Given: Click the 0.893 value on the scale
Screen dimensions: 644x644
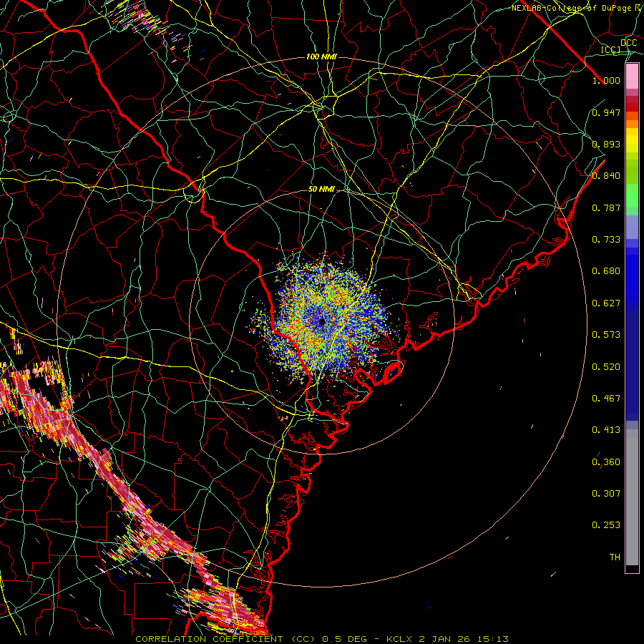Looking at the screenshot, I should (x=606, y=144).
